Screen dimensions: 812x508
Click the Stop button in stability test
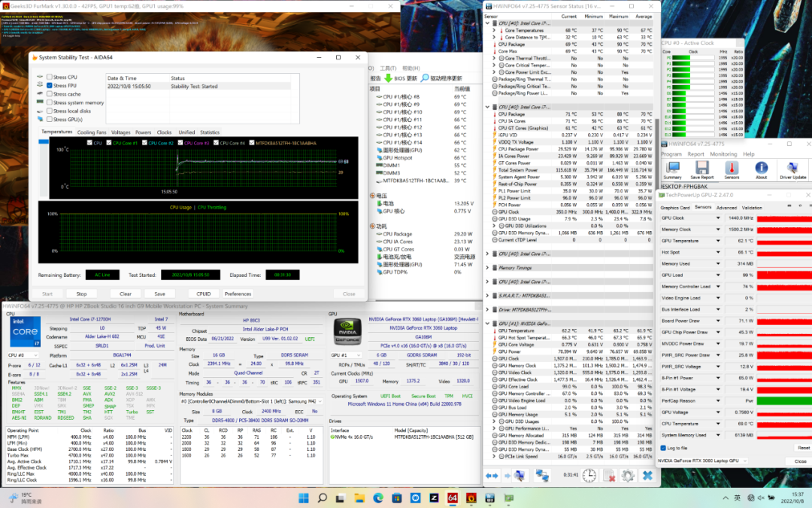pos(81,294)
